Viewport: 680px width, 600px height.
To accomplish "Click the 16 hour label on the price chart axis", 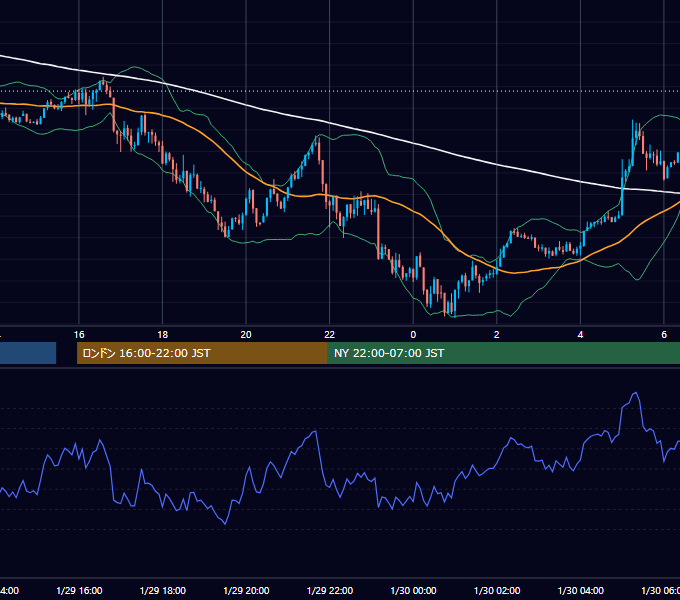I will click(x=79, y=335).
